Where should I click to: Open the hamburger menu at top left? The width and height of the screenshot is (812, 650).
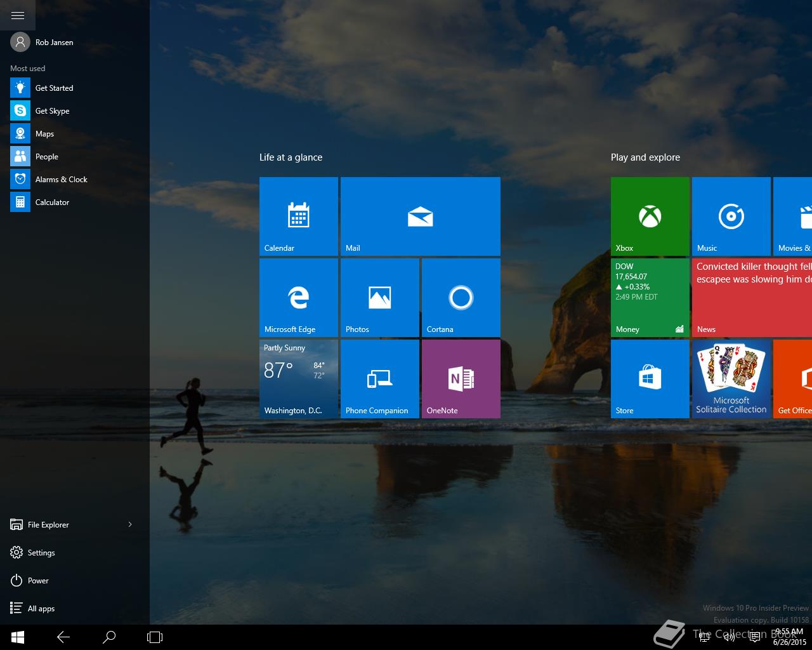(18, 15)
